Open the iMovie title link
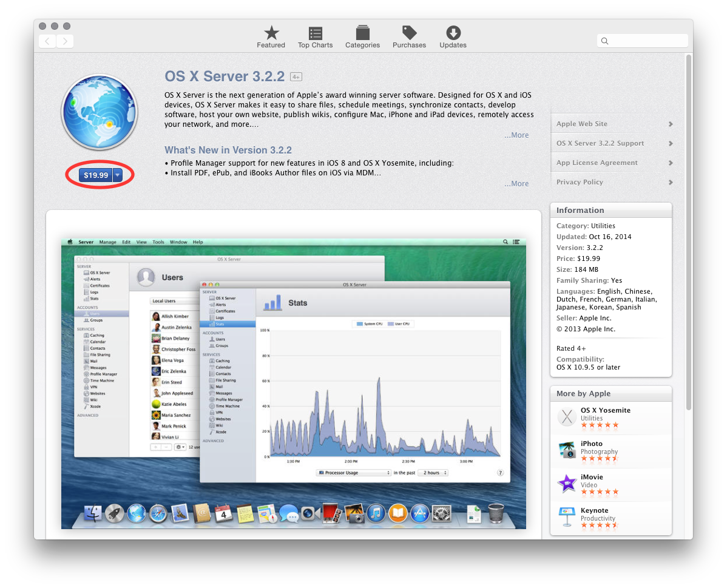727x588 pixels. [592, 477]
